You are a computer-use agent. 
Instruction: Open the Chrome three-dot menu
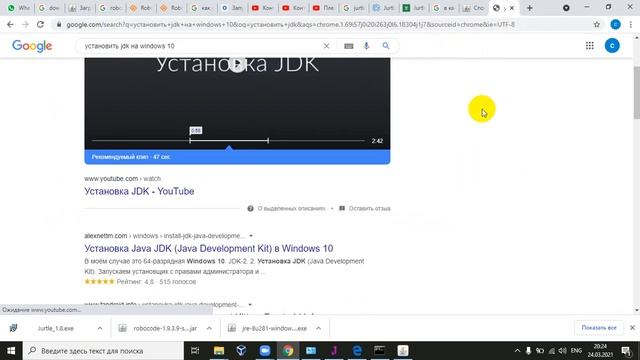pos(631,24)
